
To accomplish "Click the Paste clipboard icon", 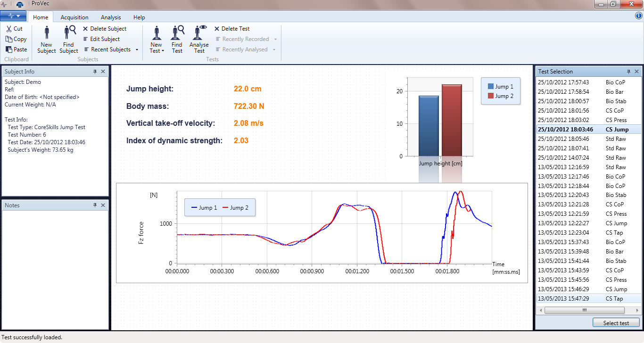I will pos(9,49).
